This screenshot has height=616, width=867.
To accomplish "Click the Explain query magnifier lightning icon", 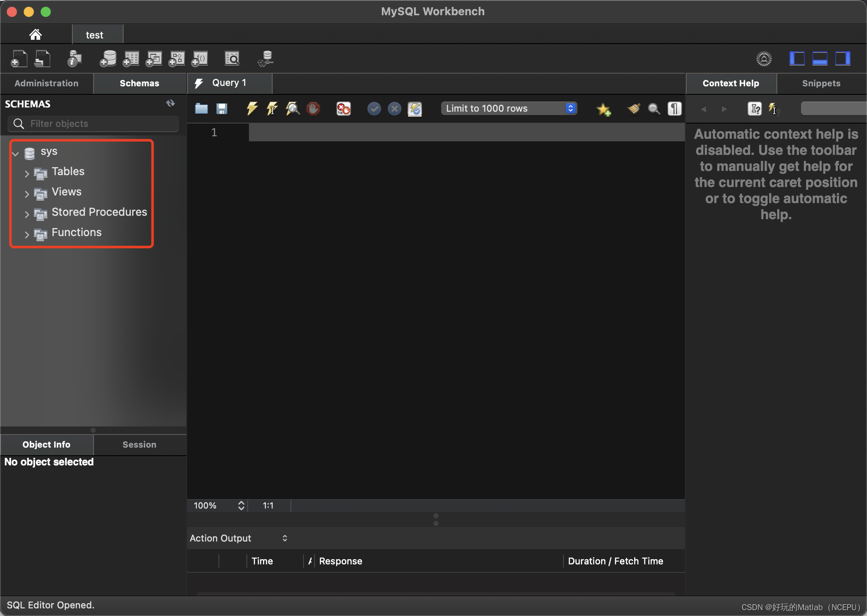I will (293, 109).
